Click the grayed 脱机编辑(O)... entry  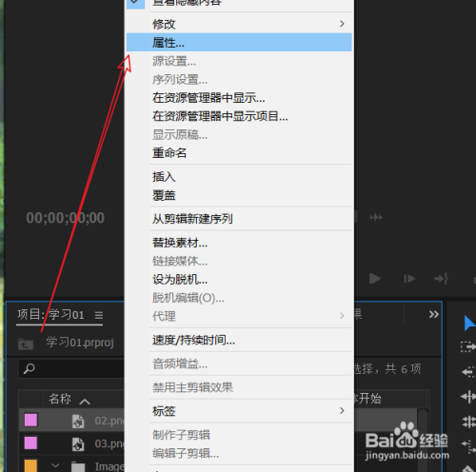[239, 298]
